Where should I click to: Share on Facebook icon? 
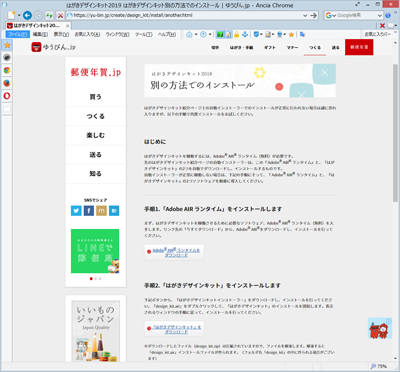tap(89, 211)
